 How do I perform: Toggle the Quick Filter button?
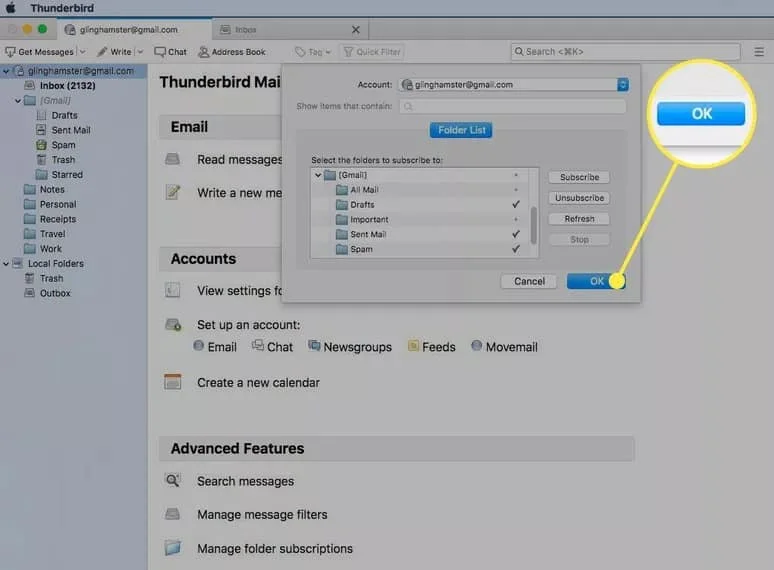click(x=372, y=52)
